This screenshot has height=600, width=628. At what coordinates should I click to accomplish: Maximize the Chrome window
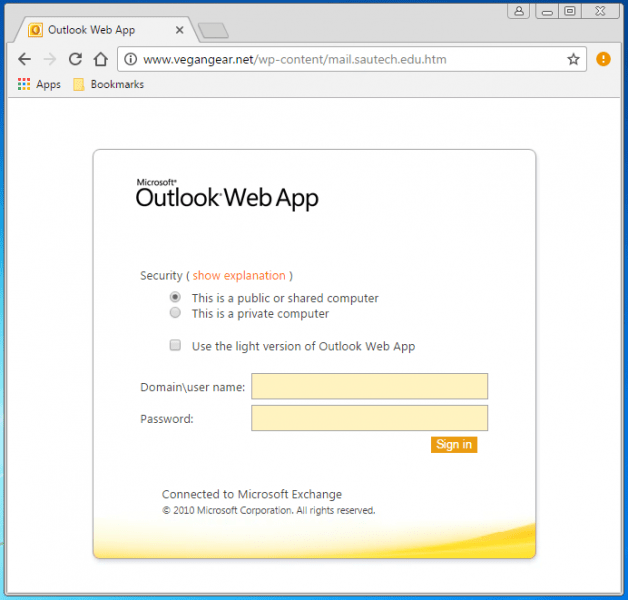(570, 11)
